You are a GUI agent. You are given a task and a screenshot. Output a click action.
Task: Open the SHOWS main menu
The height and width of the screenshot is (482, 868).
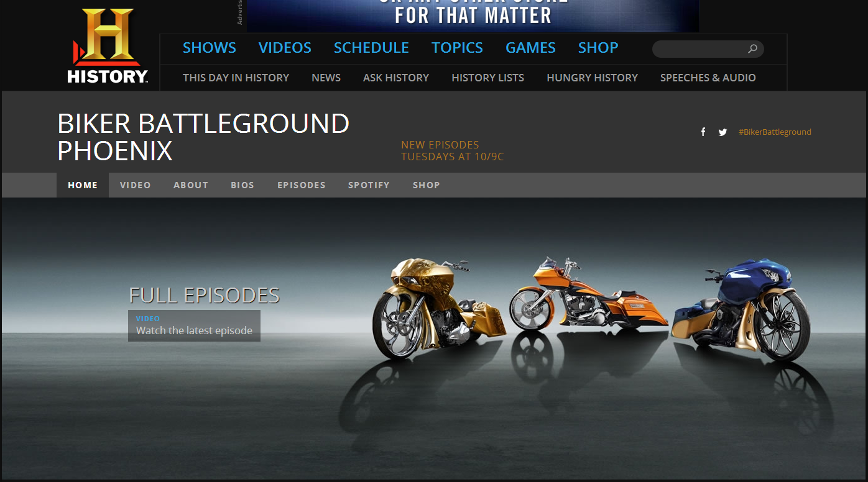pyautogui.click(x=210, y=48)
